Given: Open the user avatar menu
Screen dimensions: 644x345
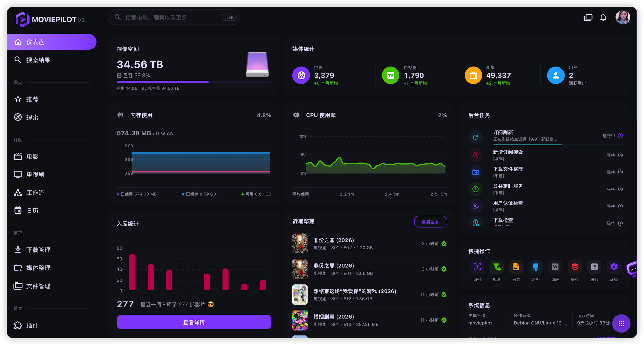Looking at the screenshot, I should tap(623, 17).
